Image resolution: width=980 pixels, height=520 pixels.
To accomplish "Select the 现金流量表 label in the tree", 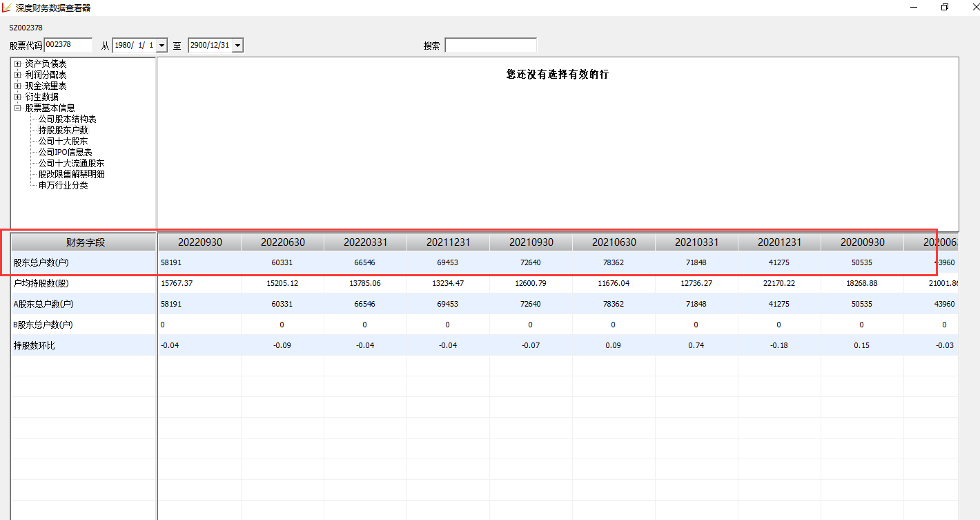I will (46, 86).
